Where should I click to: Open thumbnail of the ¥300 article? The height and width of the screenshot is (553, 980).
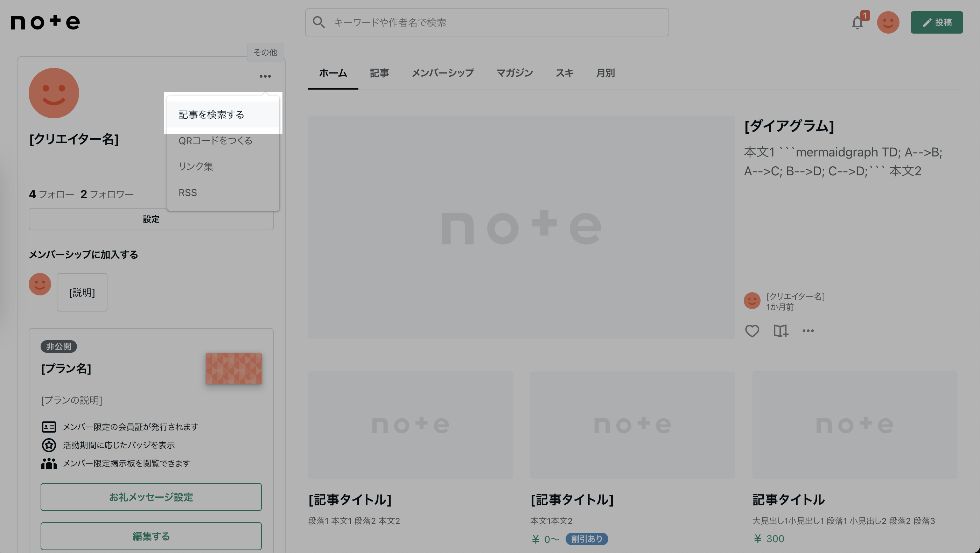click(855, 425)
